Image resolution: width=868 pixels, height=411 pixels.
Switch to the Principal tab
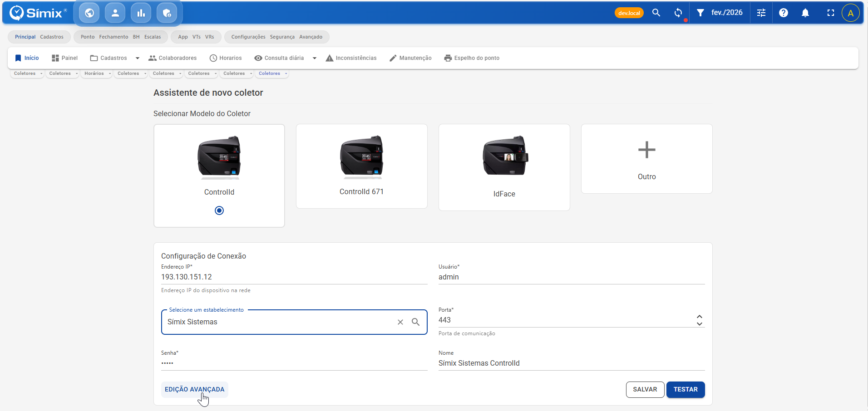pyautogui.click(x=25, y=37)
